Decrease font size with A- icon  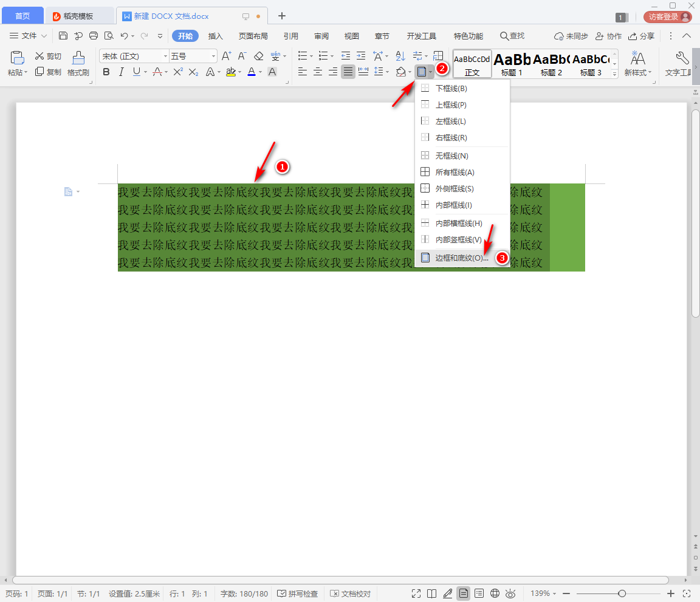click(242, 56)
